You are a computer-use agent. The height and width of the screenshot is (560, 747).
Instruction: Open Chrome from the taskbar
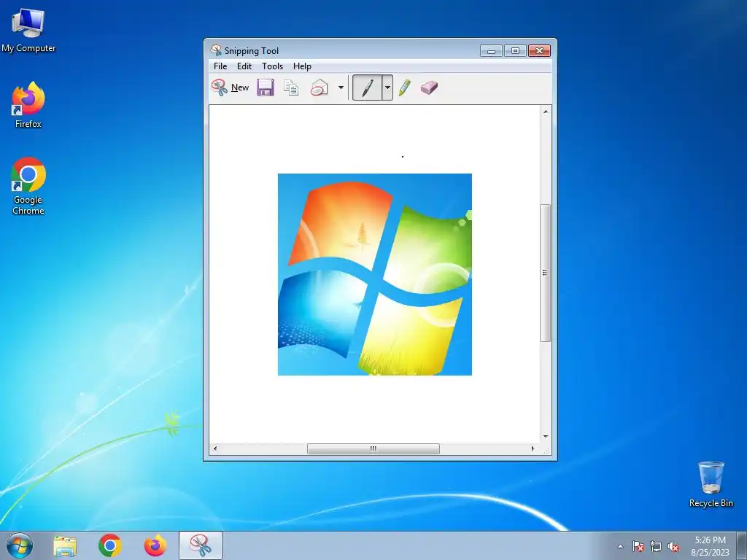click(x=110, y=545)
